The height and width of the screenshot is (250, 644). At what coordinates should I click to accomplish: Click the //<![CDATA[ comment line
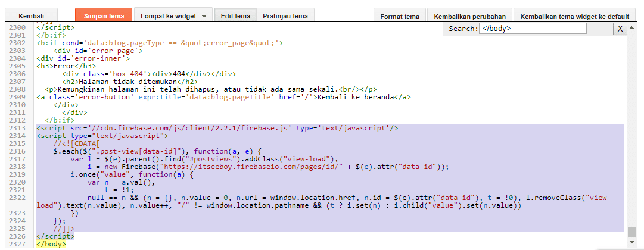[x=77, y=143]
